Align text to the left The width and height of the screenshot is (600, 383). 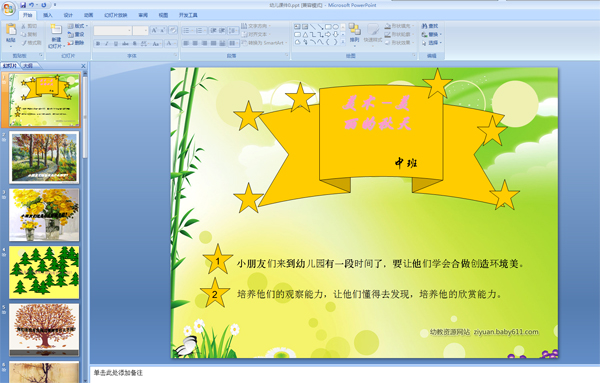[x=186, y=43]
